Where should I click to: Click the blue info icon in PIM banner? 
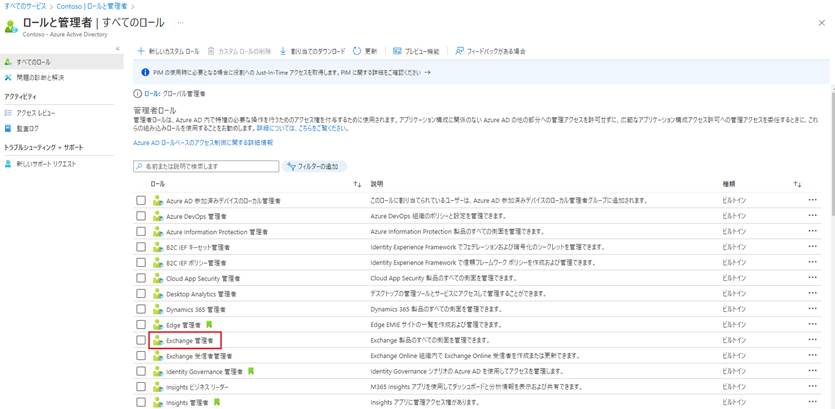[145, 72]
